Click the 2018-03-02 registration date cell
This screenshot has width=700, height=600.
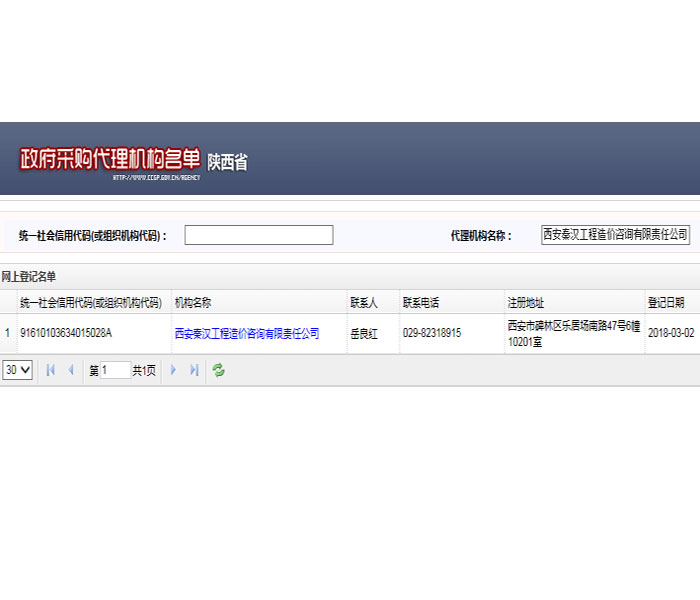click(x=670, y=334)
